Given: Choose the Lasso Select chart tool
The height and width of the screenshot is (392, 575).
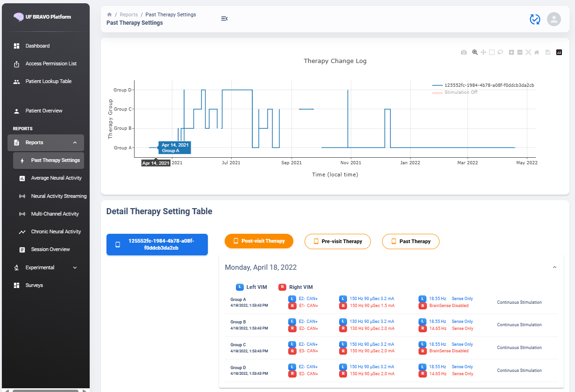Looking at the screenshot, I should [500, 53].
